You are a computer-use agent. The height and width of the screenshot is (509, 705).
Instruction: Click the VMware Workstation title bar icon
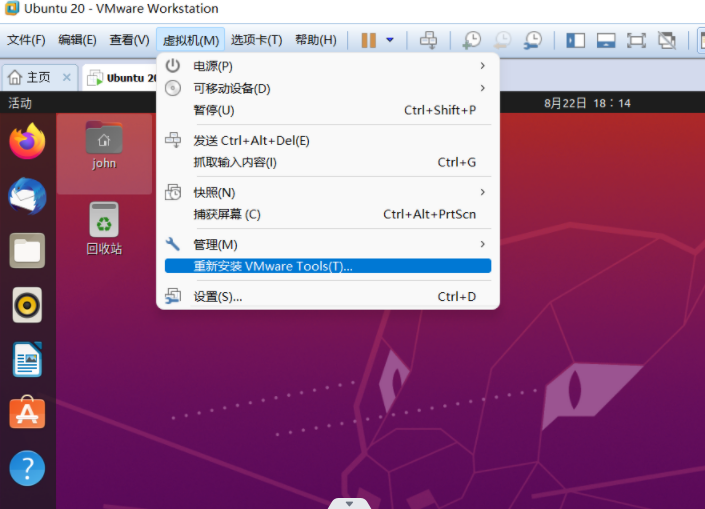click(x=12, y=8)
